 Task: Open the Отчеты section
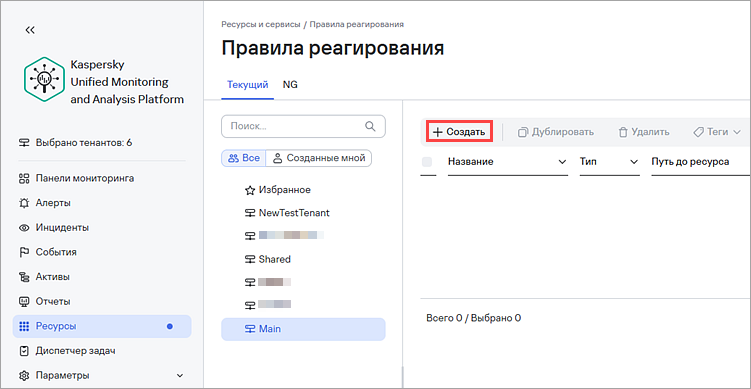53,302
